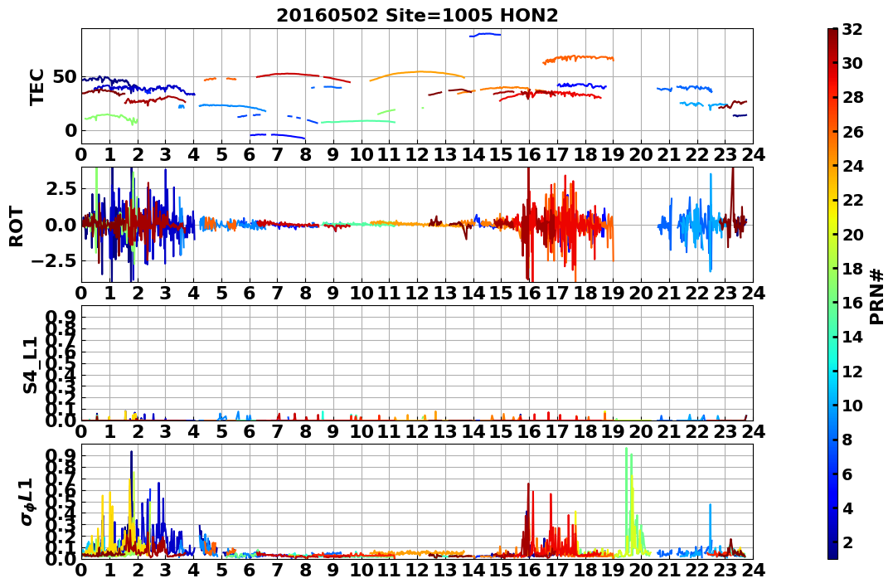Click hour '3' under the sigma-phi panel
Image resolution: width=893 pixels, height=588 pixels.
pos(165,570)
